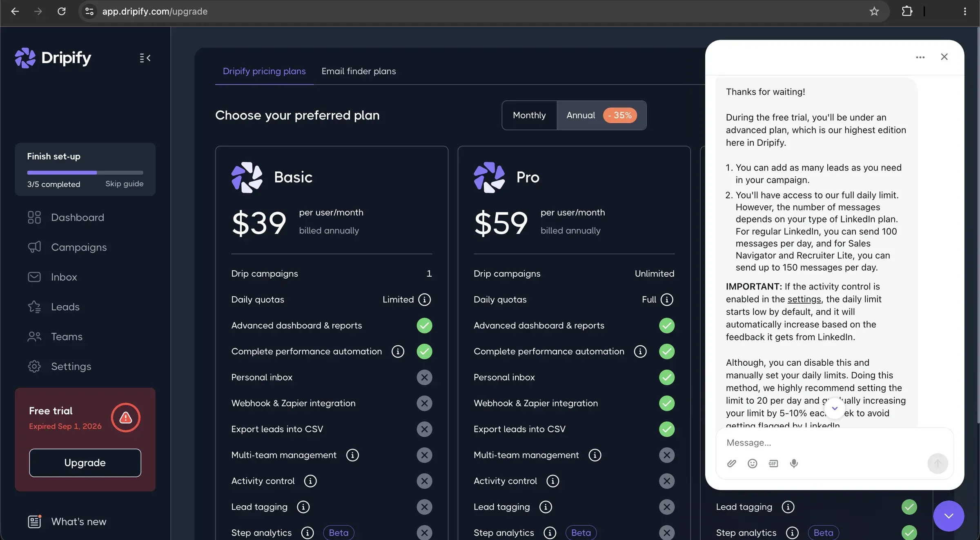
Task: Show info for Pro Daily quotas
Action: tap(667, 300)
